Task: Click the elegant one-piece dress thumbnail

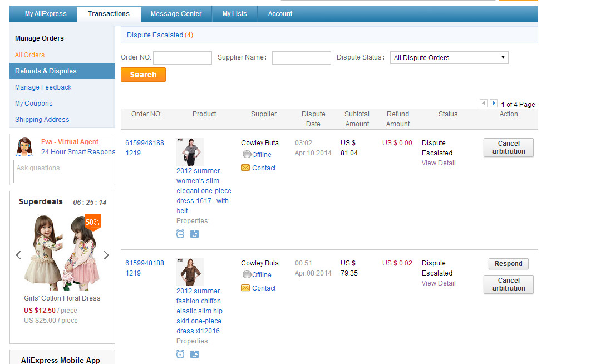Action: [x=190, y=152]
